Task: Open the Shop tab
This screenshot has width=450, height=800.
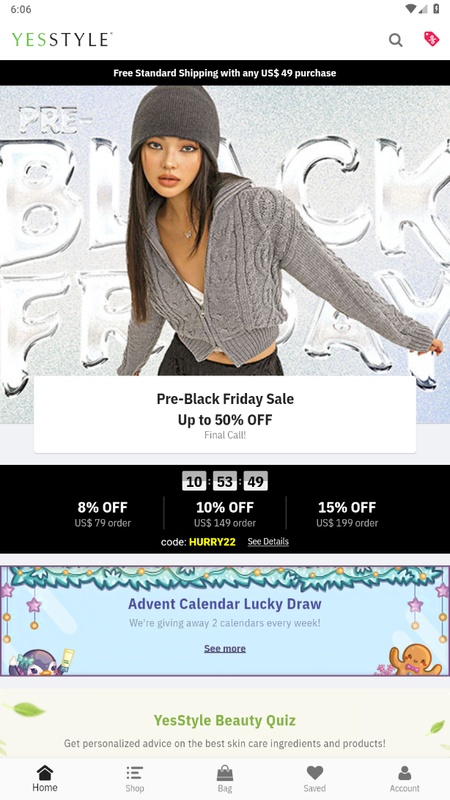Action: (x=135, y=779)
